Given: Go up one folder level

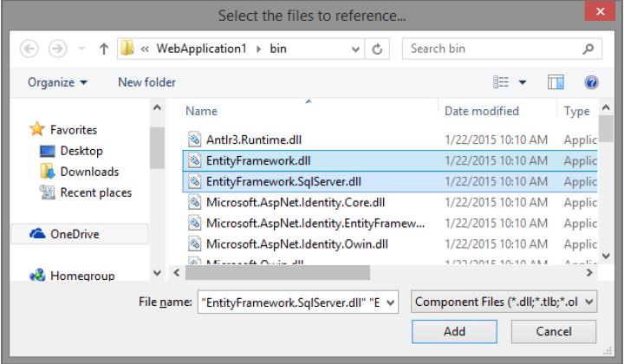Looking at the screenshot, I should tap(104, 49).
